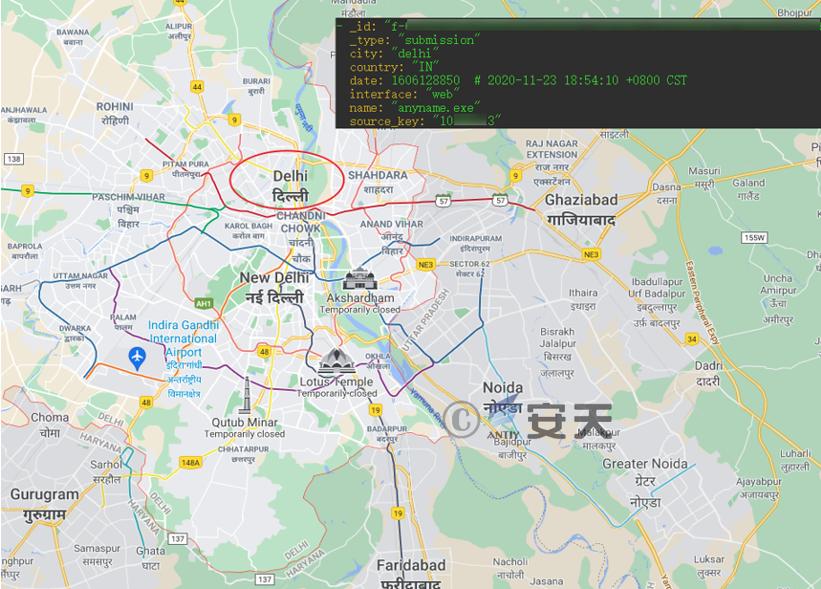Click the Gurugram city label
Image resolution: width=821 pixels, height=589 pixels.
tap(45, 505)
